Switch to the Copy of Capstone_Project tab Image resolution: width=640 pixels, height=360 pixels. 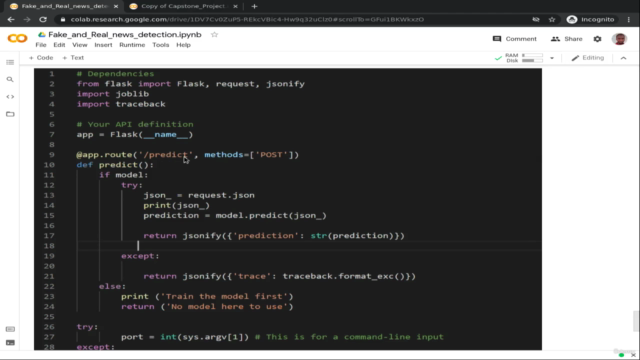184,6
